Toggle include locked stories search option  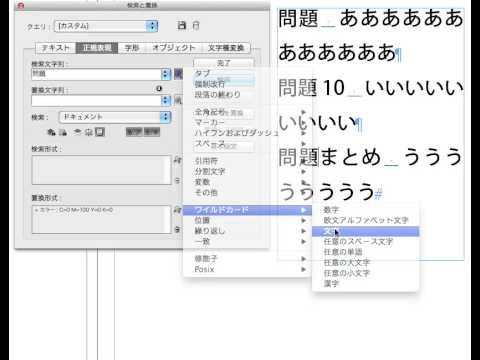click(63, 132)
